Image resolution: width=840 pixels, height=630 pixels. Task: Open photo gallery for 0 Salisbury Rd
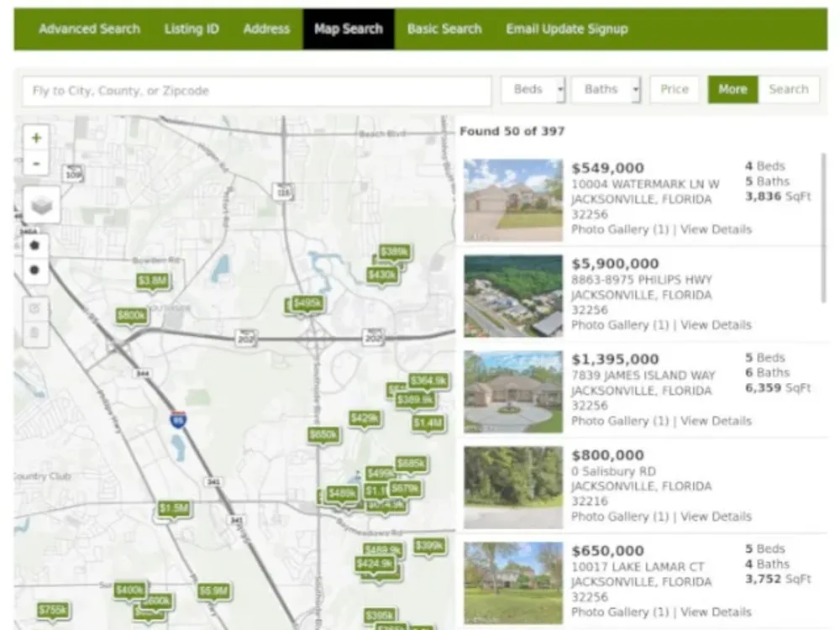[x=621, y=517]
